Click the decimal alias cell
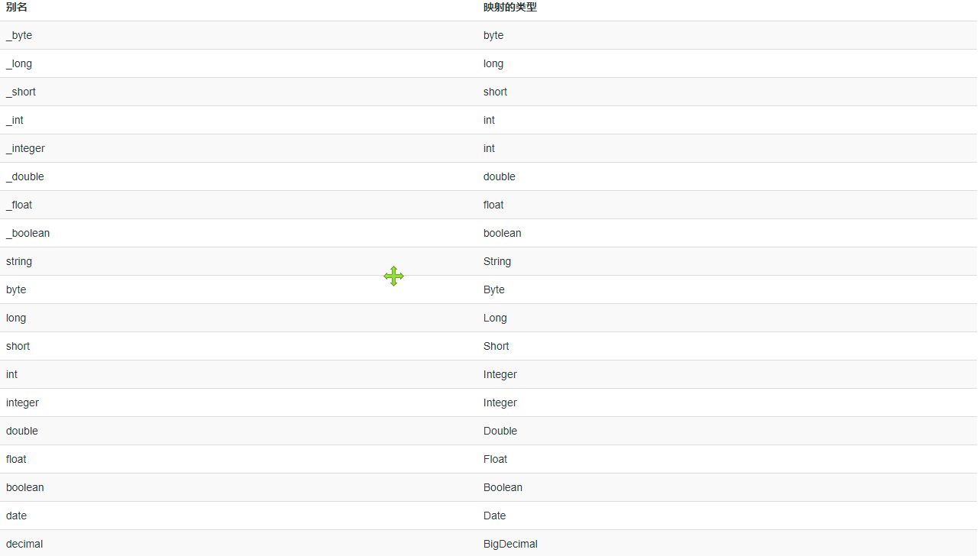Screen dimensions: 980x556 pos(24,544)
